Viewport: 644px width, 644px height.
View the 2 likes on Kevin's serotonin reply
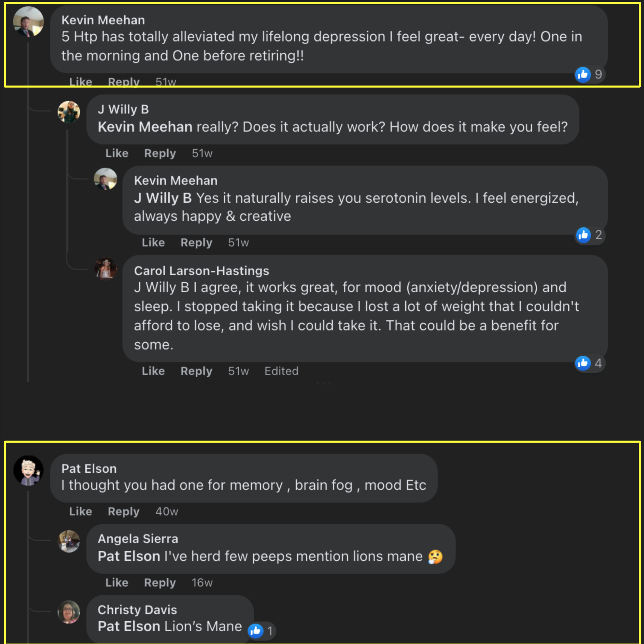[x=590, y=235]
